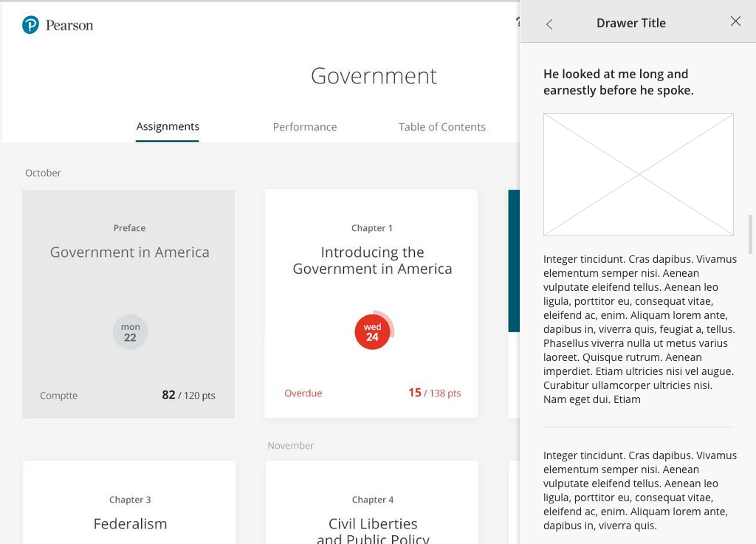
Task: Switch to the Assignments tab
Action: pos(168,127)
